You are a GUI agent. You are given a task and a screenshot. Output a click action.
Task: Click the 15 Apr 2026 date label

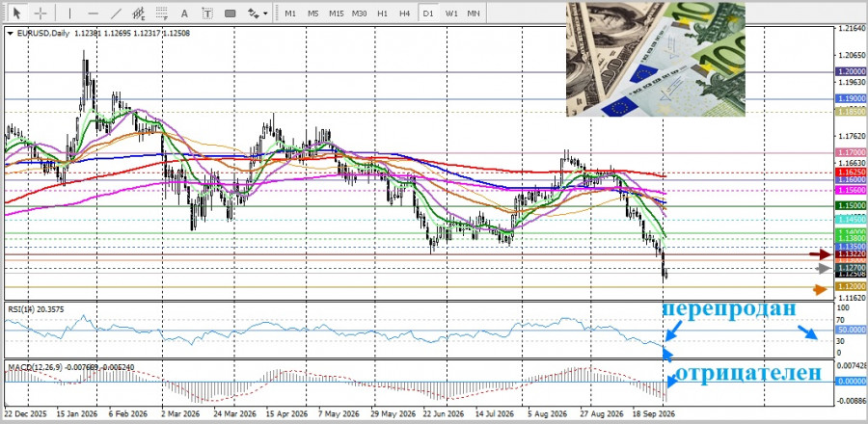(x=286, y=413)
